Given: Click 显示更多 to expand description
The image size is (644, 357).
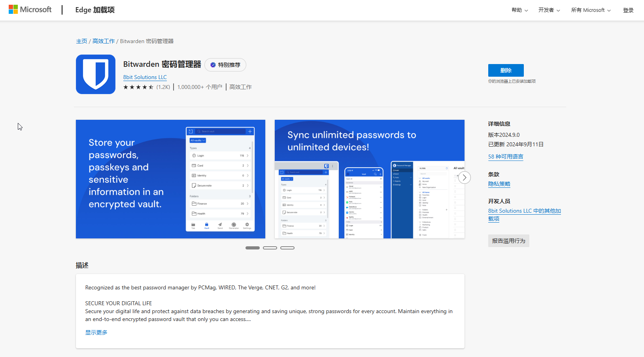Looking at the screenshot, I should pyautogui.click(x=96, y=332).
